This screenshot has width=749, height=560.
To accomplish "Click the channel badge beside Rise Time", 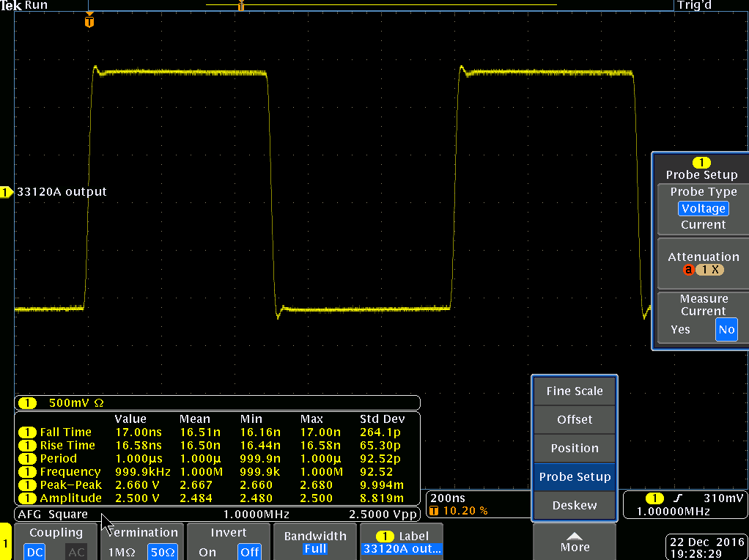I will pyautogui.click(x=27, y=446).
